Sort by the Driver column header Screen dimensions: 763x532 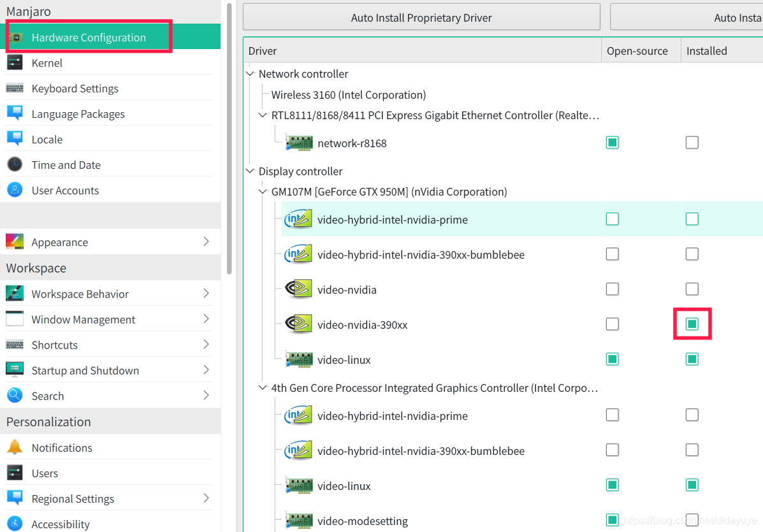coord(422,50)
